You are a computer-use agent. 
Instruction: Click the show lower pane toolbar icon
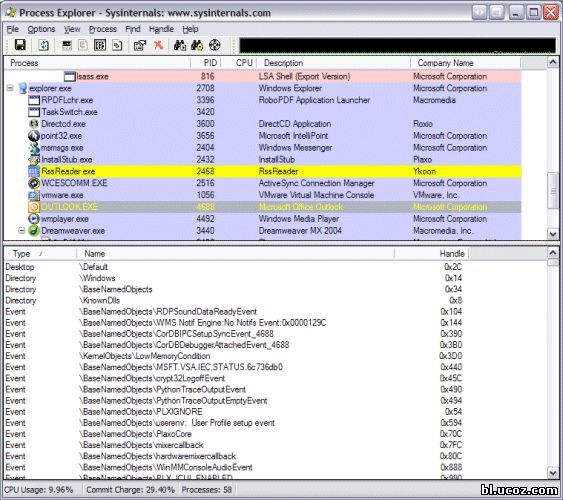67,45
